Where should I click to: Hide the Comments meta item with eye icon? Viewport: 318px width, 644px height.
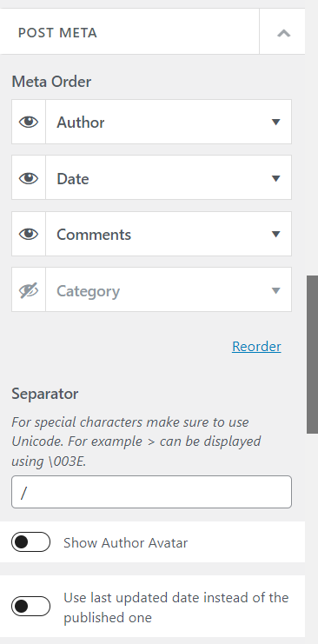pos(29,234)
